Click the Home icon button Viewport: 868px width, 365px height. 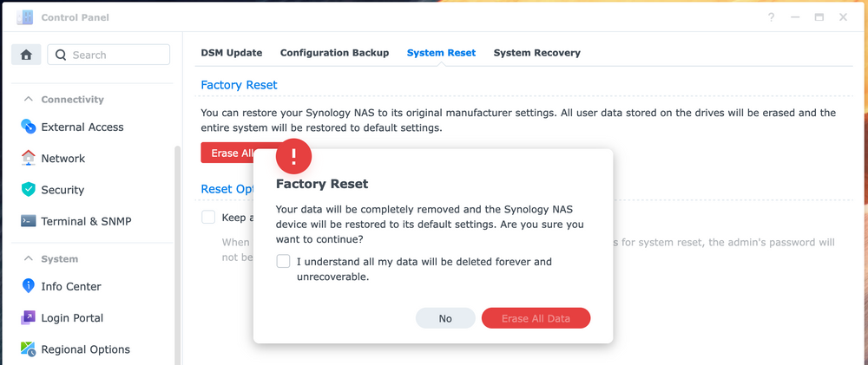point(26,55)
